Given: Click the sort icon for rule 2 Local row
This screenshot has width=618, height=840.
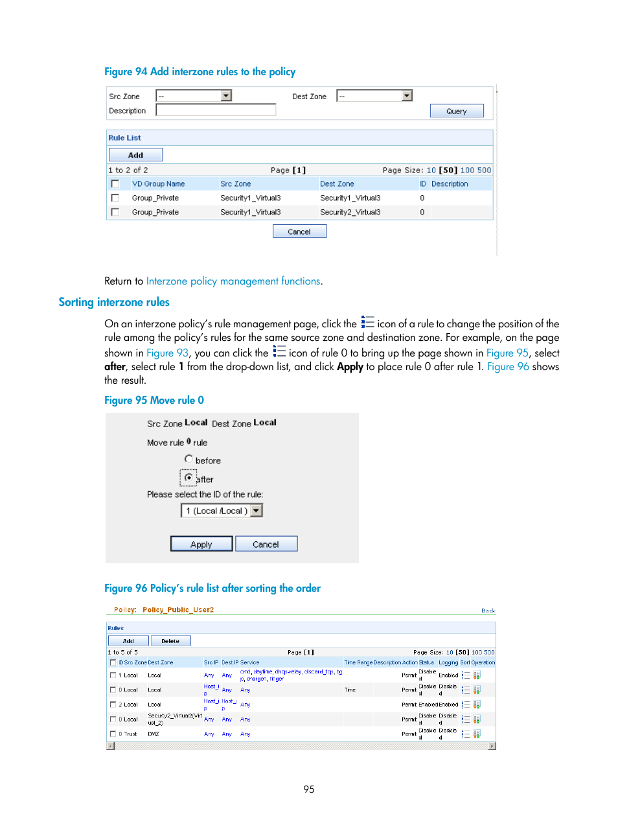Looking at the screenshot, I should 466,705.
